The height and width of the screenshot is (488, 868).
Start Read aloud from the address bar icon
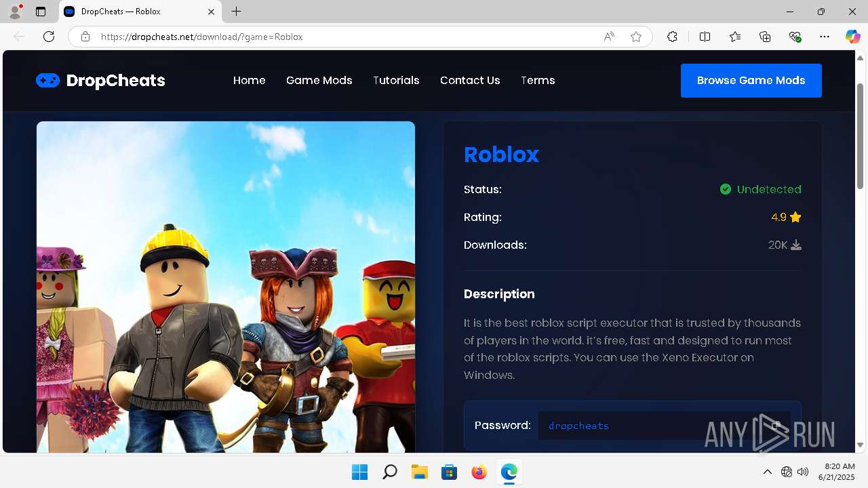pyautogui.click(x=609, y=37)
